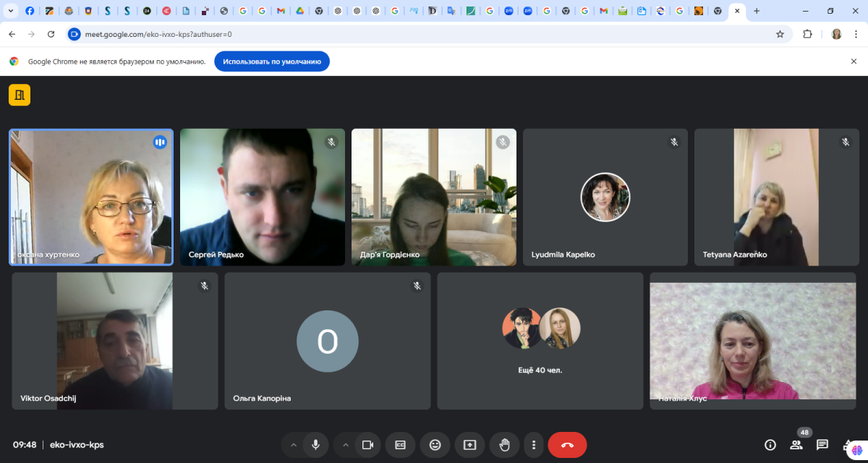Bookmark this page with the star icon
Screen dimensions: 868x463
pyautogui.click(x=780, y=34)
